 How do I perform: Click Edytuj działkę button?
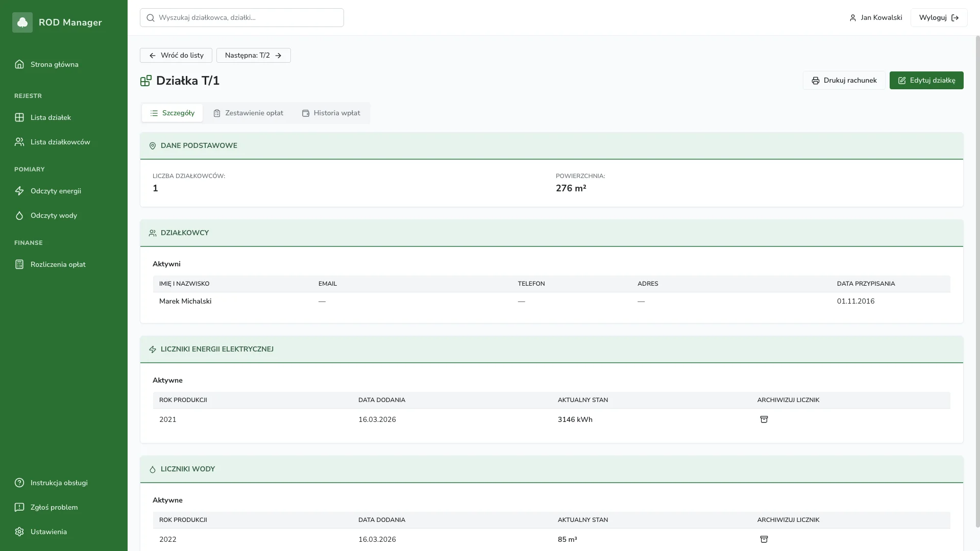pos(926,81)
